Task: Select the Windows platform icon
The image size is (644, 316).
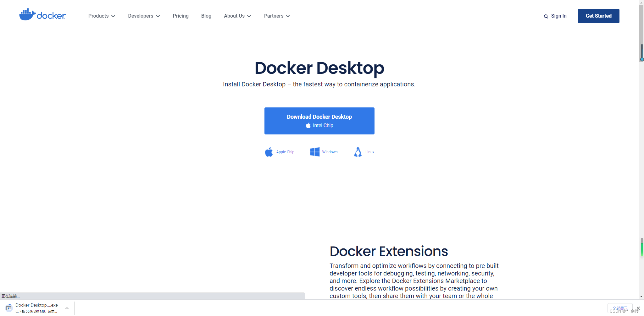Action: (315, 152)
